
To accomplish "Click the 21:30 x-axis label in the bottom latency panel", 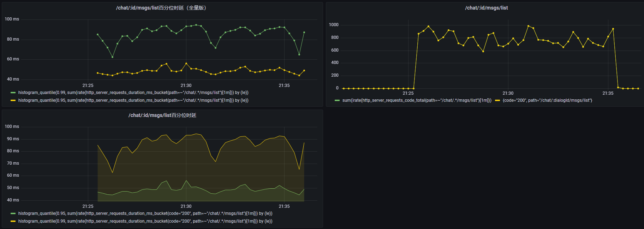I will 186,206.
